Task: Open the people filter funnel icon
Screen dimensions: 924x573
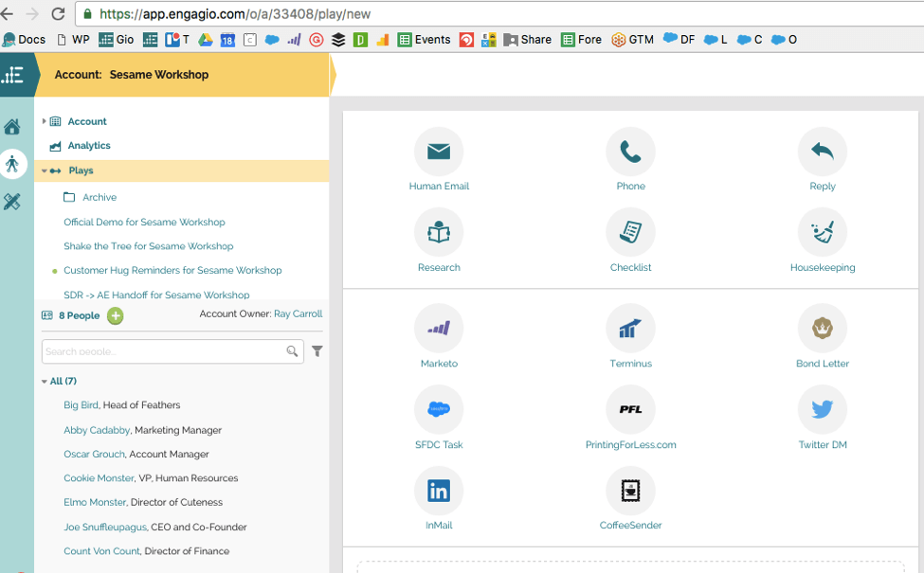Action: coord(317,351)
